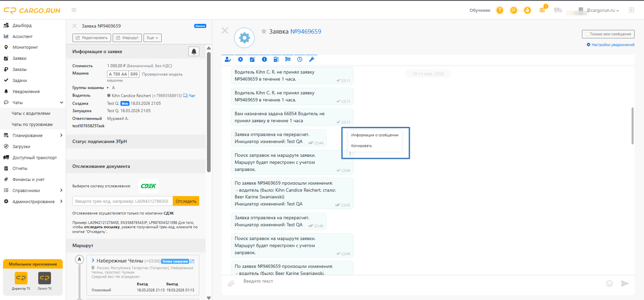Click the notification bell in request info

pos(194,51)
